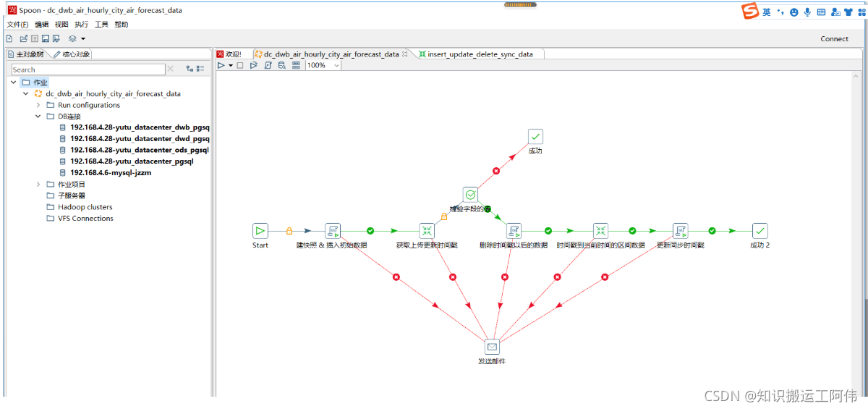Viewport: 868px width, 409px height.
Task: Select the 更新同步时间戳 SQL node
Action: coord(680,231)
